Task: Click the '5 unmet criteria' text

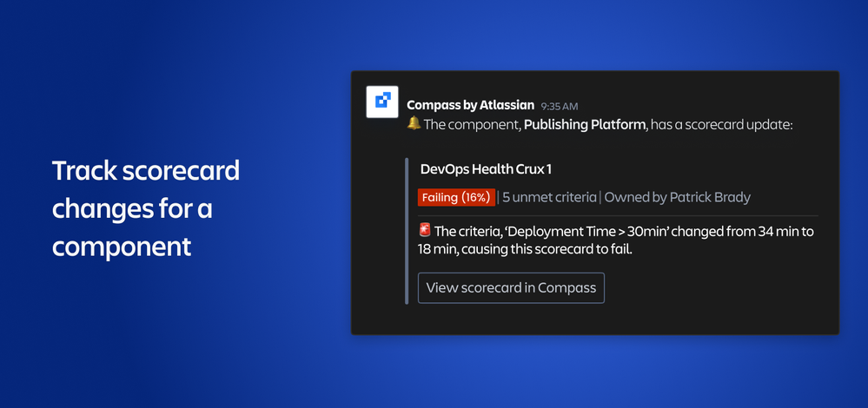Action: [x=549, y=197]
